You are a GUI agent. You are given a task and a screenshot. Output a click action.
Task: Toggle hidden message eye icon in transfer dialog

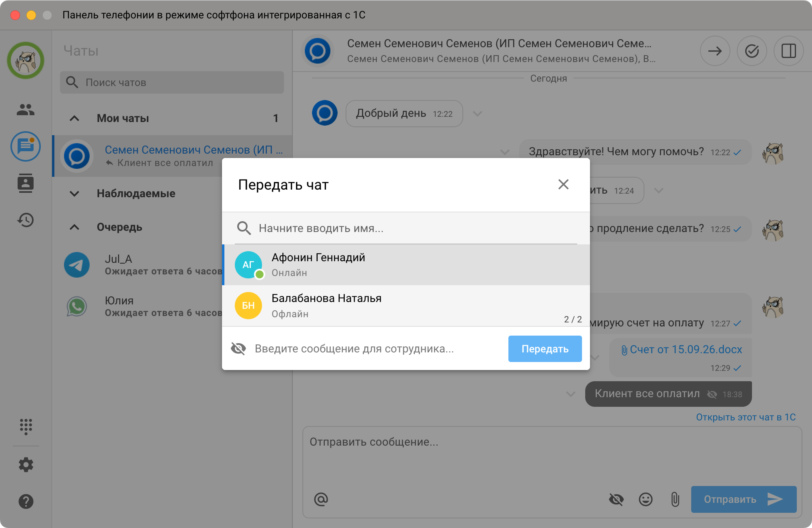click(x=238, y=348)
